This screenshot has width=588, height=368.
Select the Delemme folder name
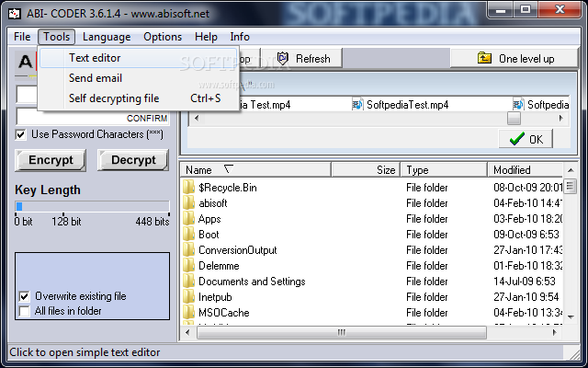[x=219, y=266]
